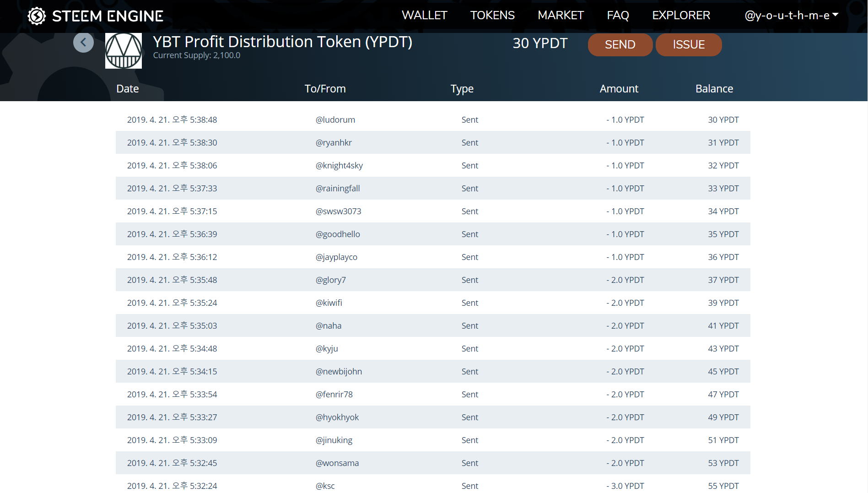868x493 pixels.
Task: Click the YPDT token logo image
Action: click(x=124, y=50)
